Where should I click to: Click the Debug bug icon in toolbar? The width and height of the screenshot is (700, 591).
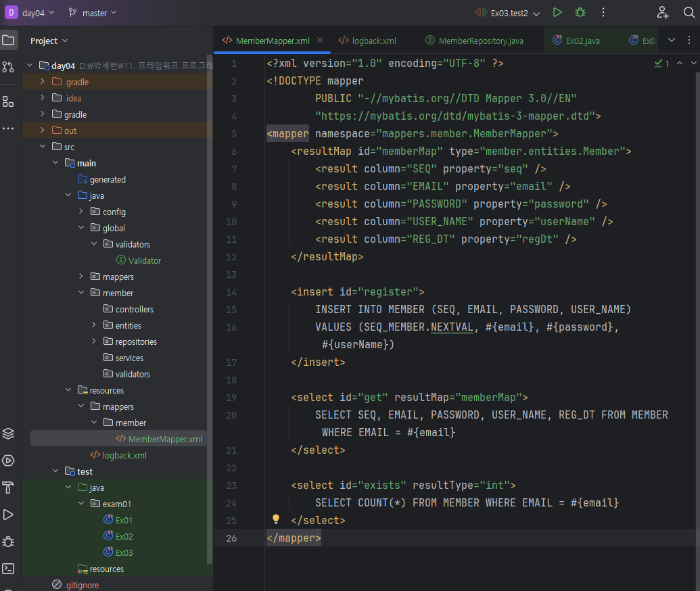point(580,12)
